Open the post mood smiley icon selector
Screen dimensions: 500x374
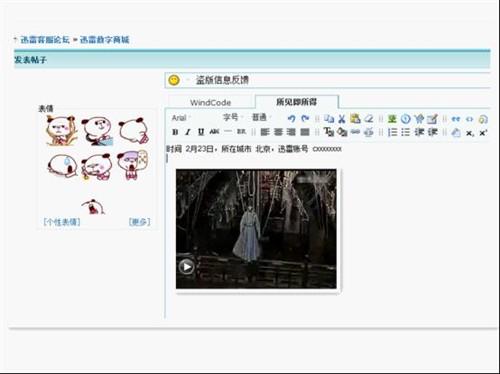(174, 80)
